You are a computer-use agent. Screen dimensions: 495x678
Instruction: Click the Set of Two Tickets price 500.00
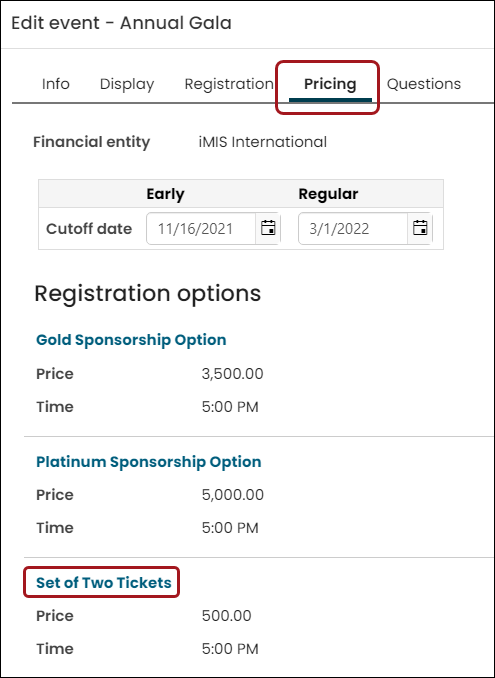(x=227, y=616)
